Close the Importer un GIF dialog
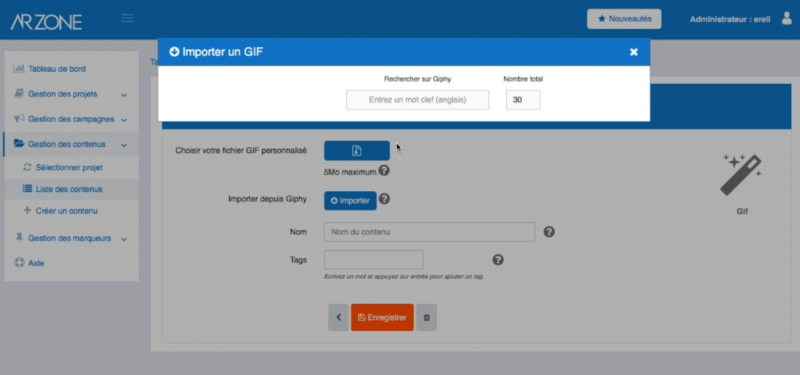The width and height of the screenshot is (800, 375). 634,52
